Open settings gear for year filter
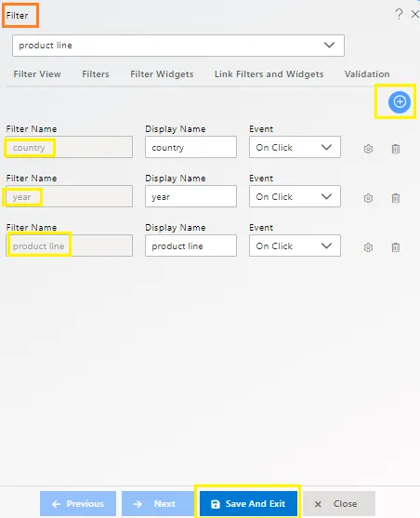420x518 pixels. tap(368, 198)
